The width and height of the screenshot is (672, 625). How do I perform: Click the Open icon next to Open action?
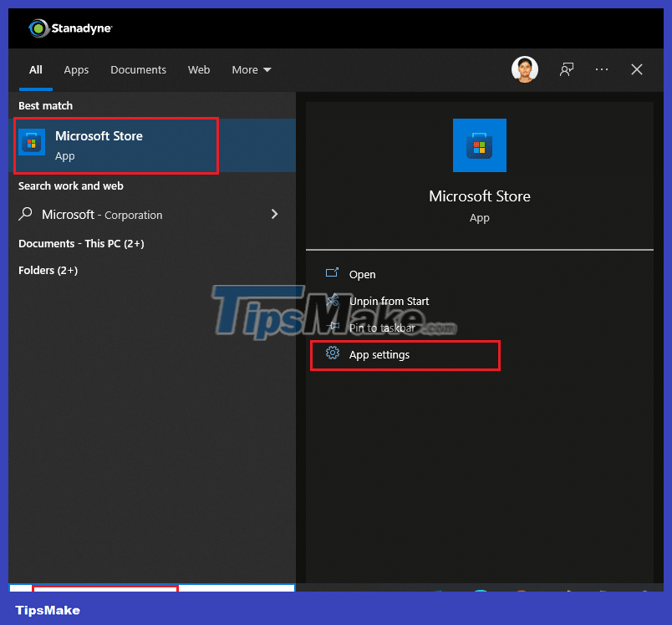point(333,273)
